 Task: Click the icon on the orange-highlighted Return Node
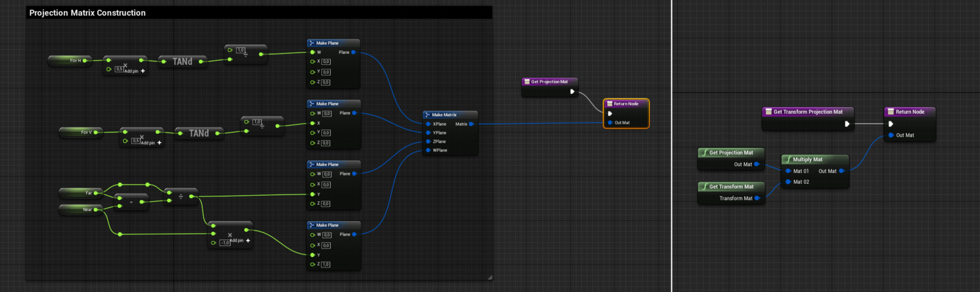click(x=609, y=104)
